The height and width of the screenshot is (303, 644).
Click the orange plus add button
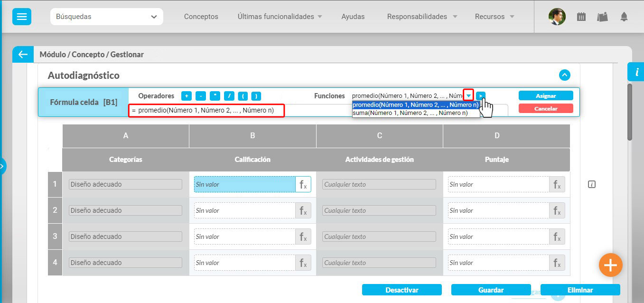pos(610,265)
